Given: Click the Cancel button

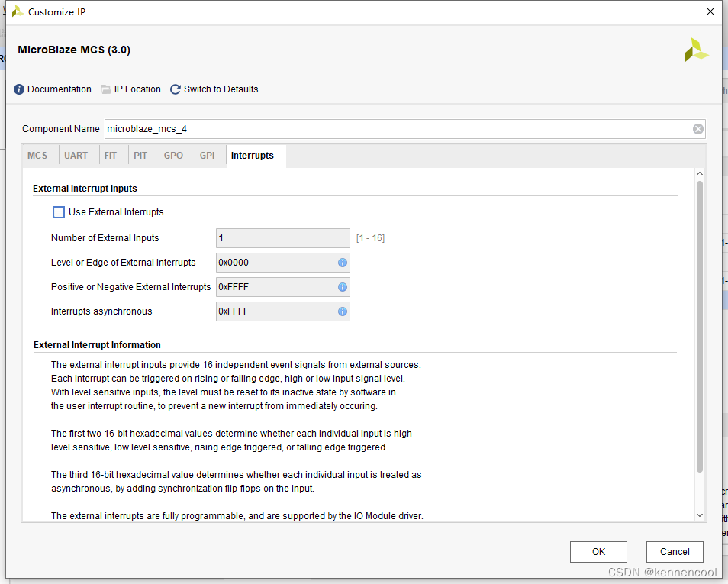Looking at the screenshot, I should tap(675, 551).
